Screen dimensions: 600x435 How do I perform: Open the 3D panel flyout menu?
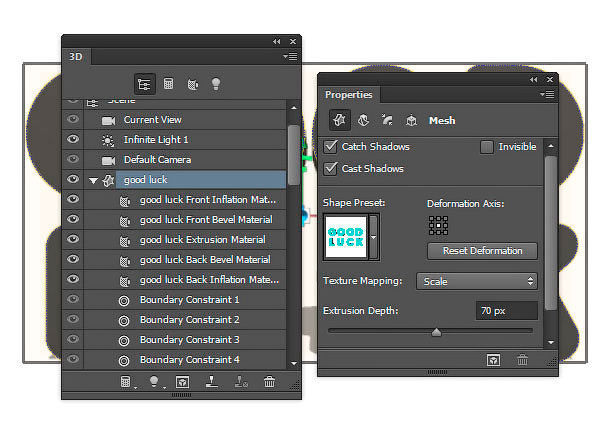[290, 57]
